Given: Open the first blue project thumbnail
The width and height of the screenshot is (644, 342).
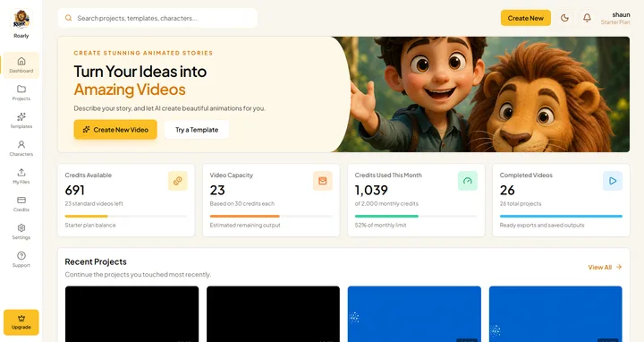Looking at the screenshot, I should 414,314.
